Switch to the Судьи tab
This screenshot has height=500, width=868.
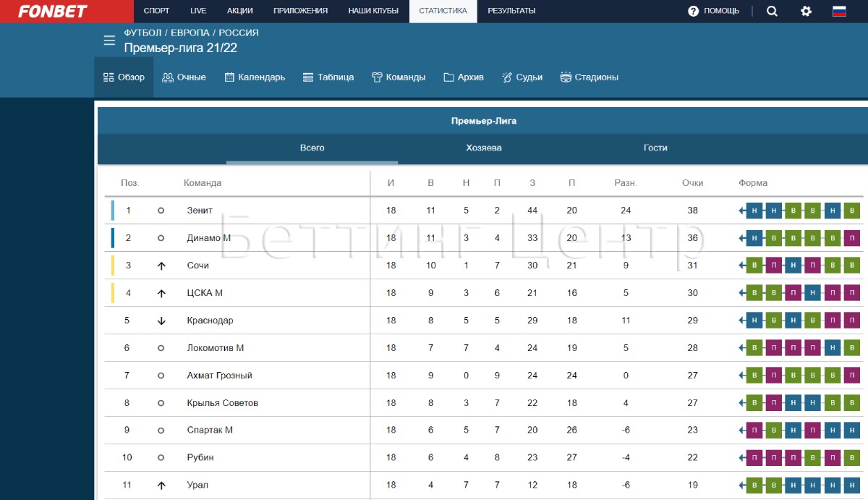[x=522, y=77]
